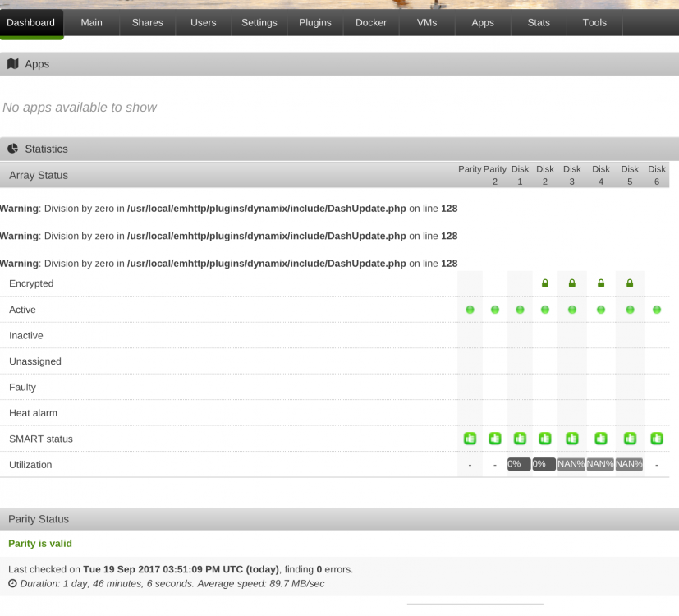Click Disk 2 utilization 0% bar
The height and width of the screenshot is (616, 679).
(544, 464)
